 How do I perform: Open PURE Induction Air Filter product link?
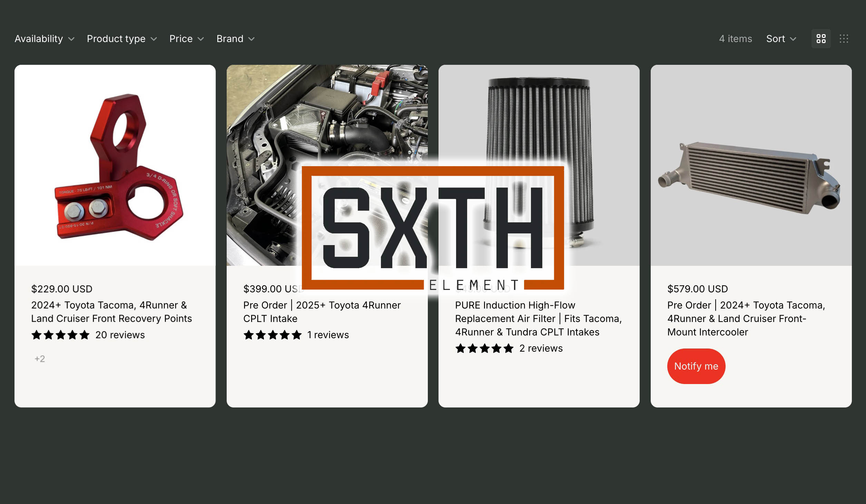pyautogui.click(x=538, y=319)
